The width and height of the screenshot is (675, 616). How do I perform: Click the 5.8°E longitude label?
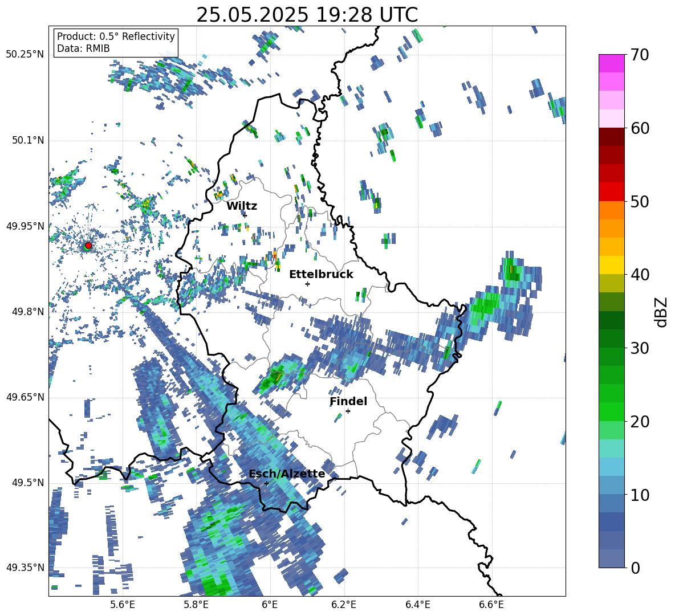click(196, 605)
